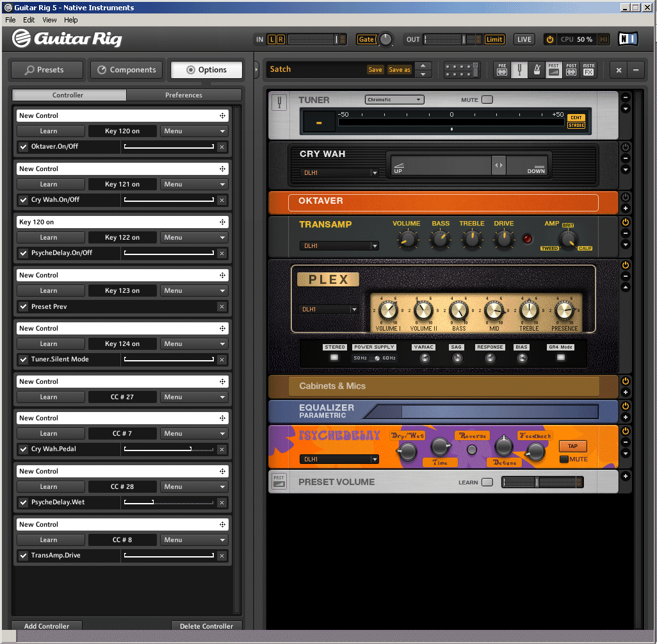Expand the Oktaver module with plus icon
Image resolution: width=657 pixels, height=644 pixels.
pyautogui.click(x=625, y=208)
